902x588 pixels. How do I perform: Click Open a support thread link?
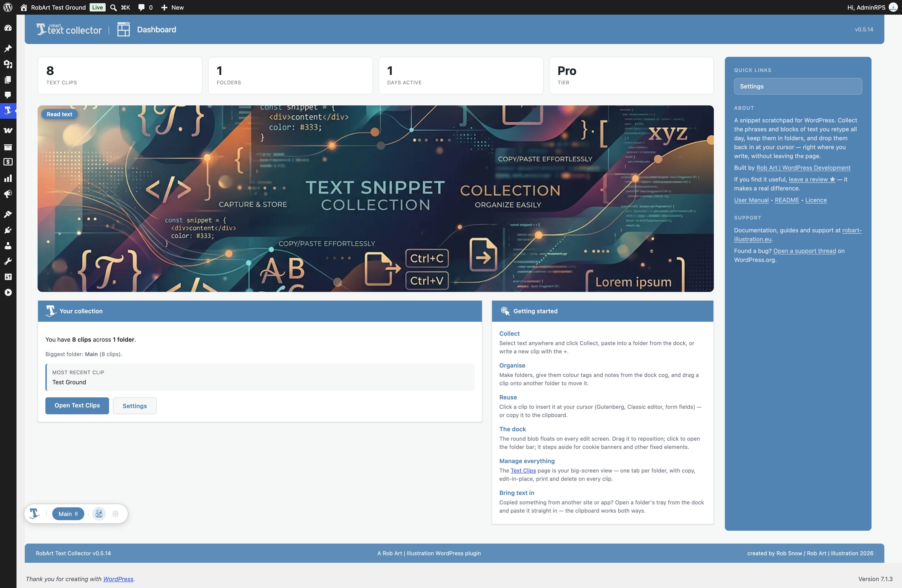pyautogui.click(x=804, y=251)
